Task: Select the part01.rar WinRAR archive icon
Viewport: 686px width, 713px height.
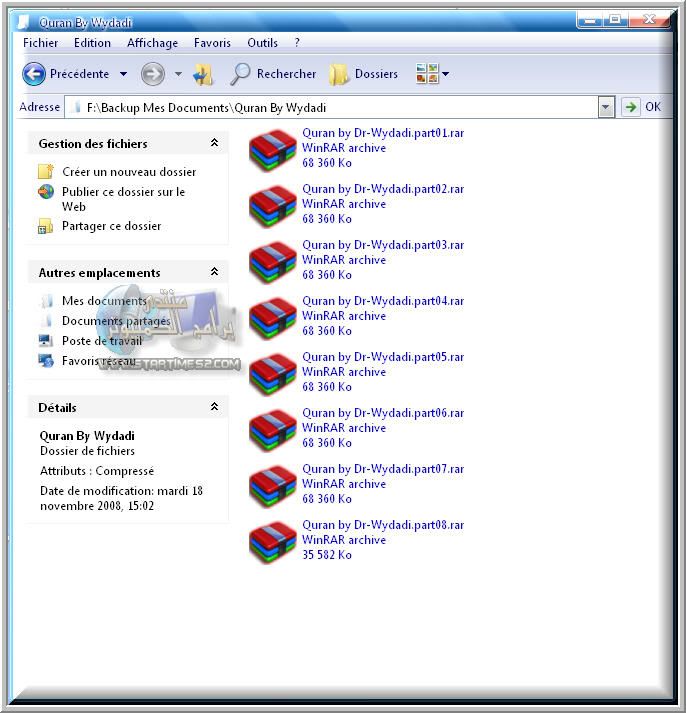Action: [x=273, y=149]
